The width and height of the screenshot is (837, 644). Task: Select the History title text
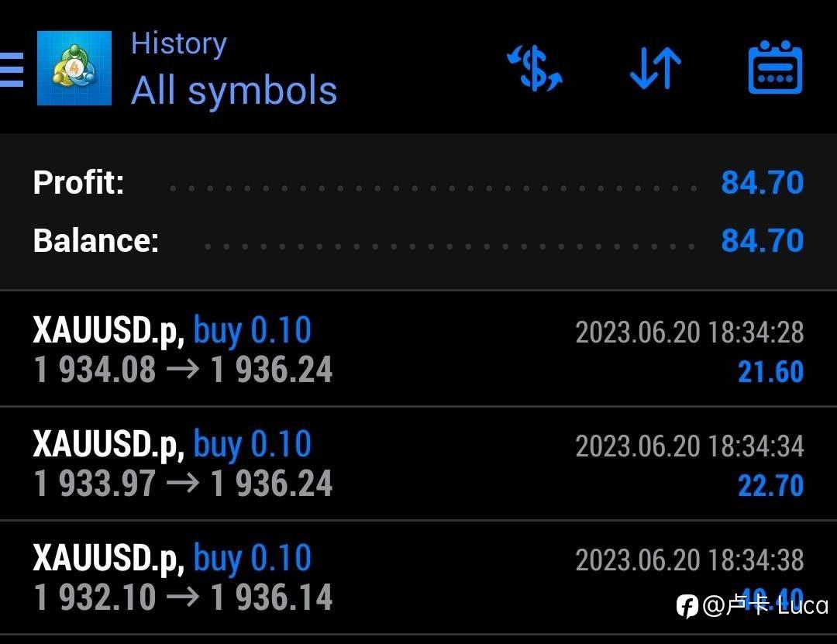(179, 44)
